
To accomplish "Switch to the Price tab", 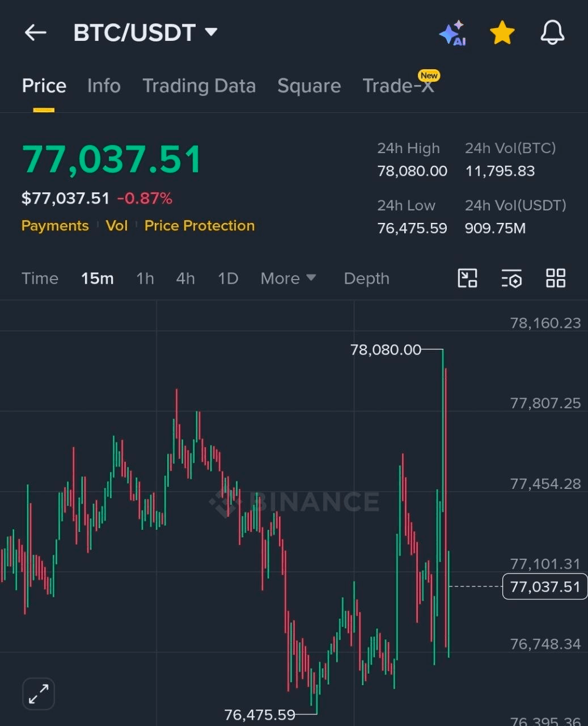I will click(44, 86).
